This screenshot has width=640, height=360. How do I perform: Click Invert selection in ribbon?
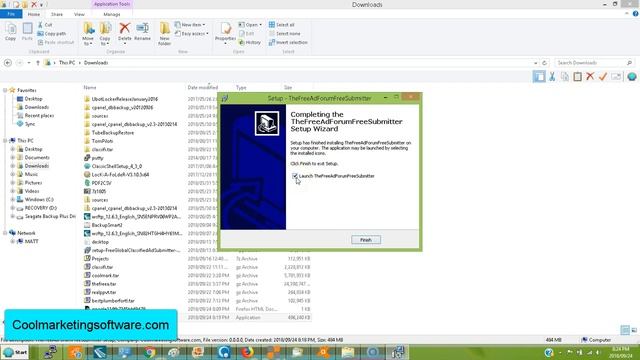click(x=288, y=42)
